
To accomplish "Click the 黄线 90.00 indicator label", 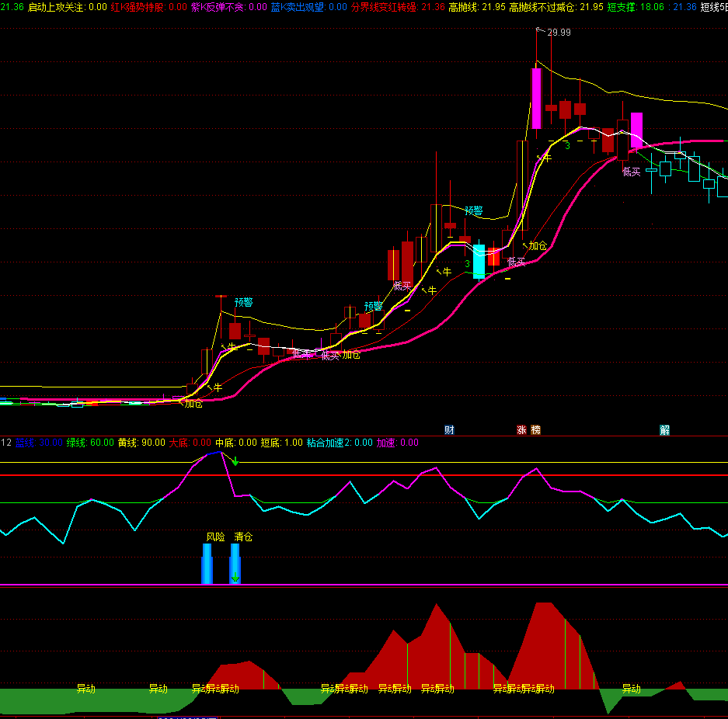I will pyautogui.click(x=141, y=443).
